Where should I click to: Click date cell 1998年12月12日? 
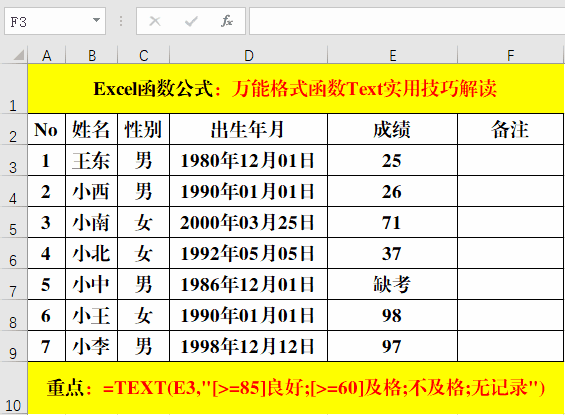pyautogui.click(x=248, y=346)
